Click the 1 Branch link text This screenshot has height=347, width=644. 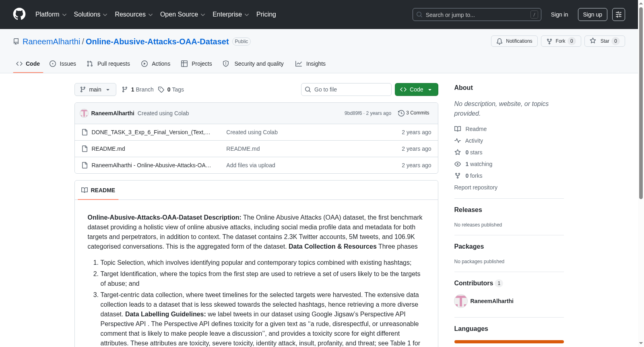click(142, 89)
